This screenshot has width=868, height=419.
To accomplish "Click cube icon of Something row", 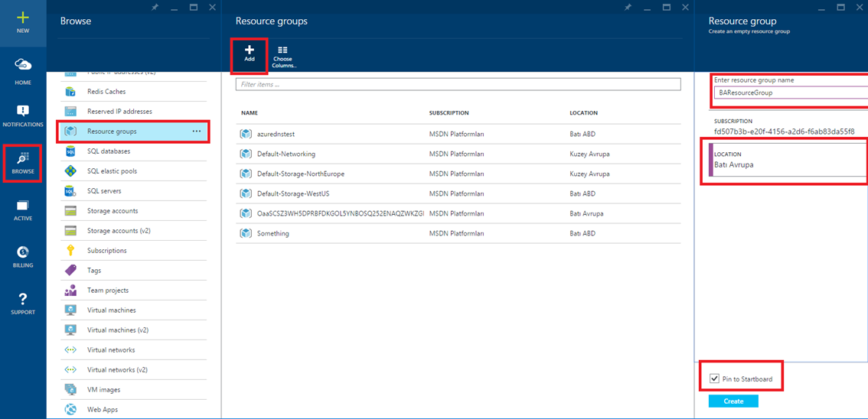I will (246, 233).
